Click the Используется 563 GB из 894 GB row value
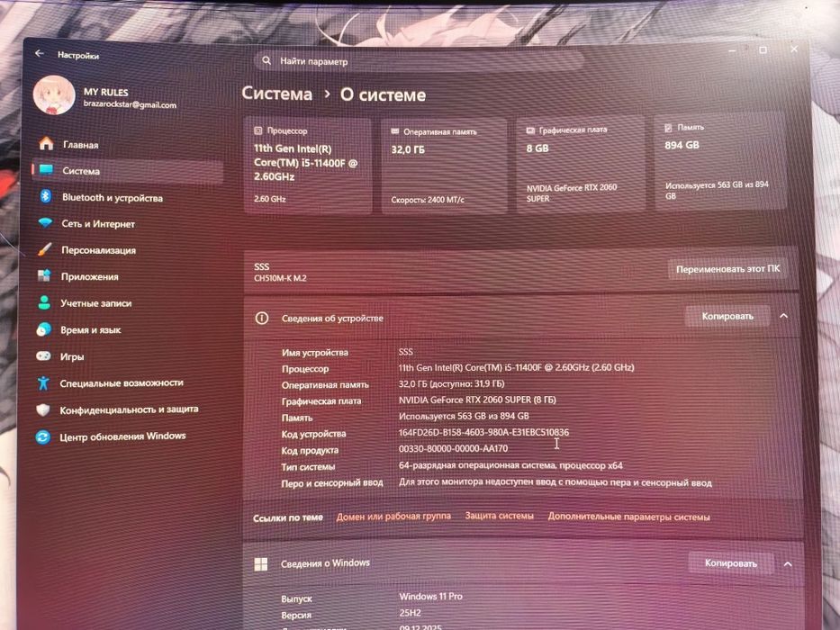Image resolution: width=840 pixels, height=630 pixels. click(x=464, y=416)
